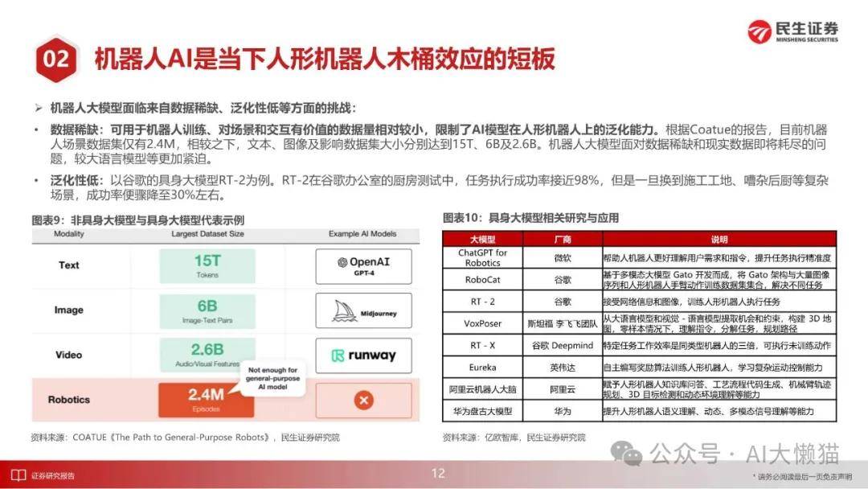This screenshot has width=868, height=489.
Task: Click the VoxPoser model cell
Action: 483,323
